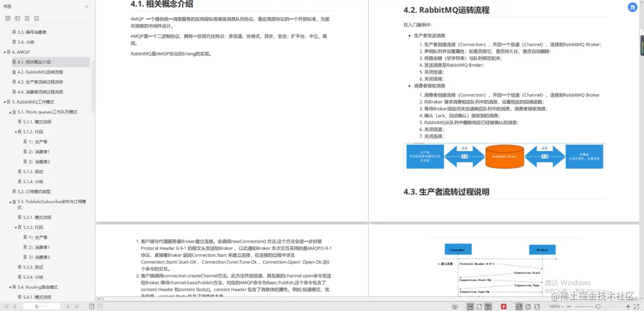Click the zoom slider handle
Viewport: 644px width, 311px height.
pyautogui.click(x=598, y=307)
